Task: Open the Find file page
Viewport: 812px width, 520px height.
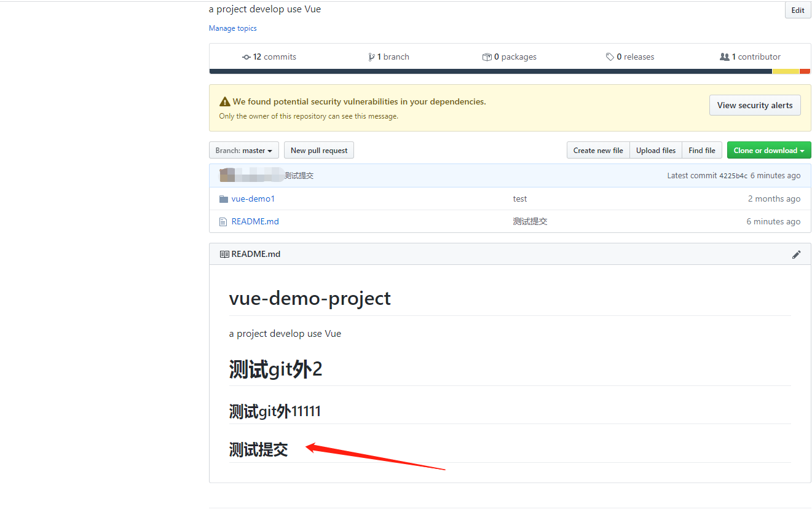Action: (x=701, y=150)
